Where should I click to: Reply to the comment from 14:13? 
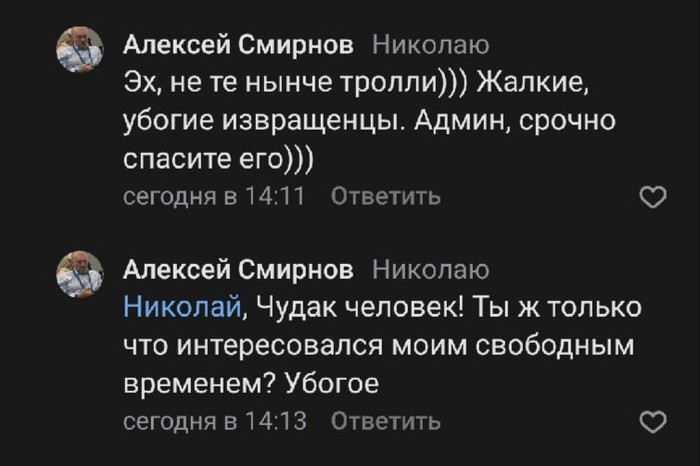(384, 421)
